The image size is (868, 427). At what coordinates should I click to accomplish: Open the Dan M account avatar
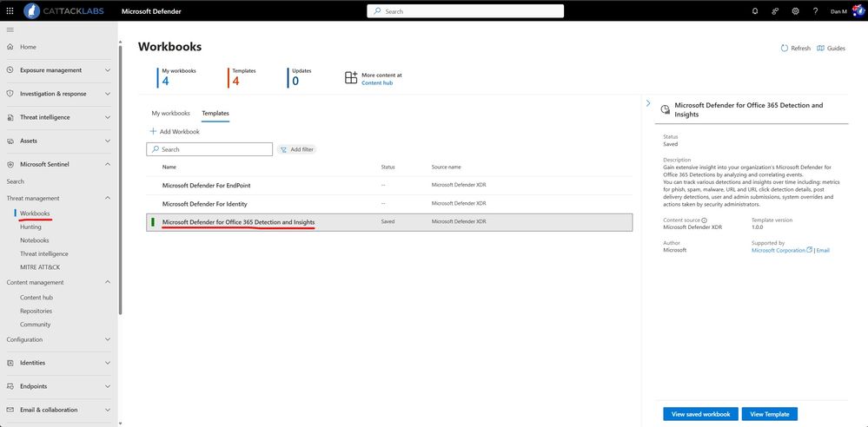coord(858,11)
